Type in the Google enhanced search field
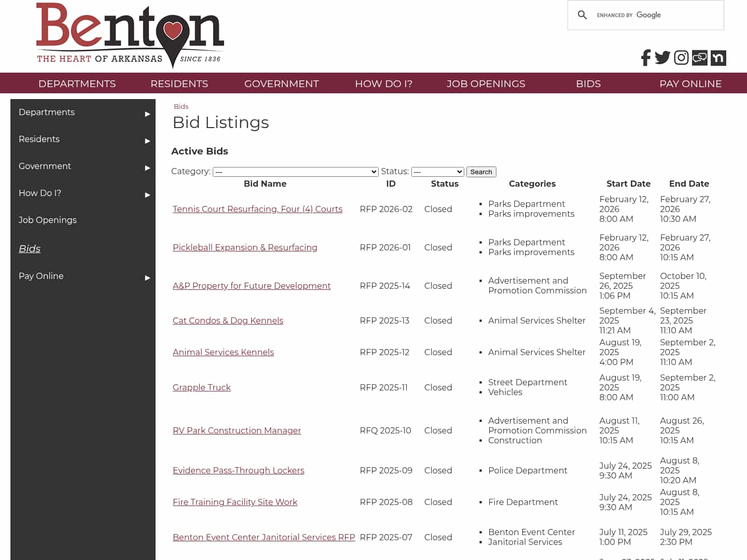The width and height of the screenshot is (747, 560). click(664, 15)
